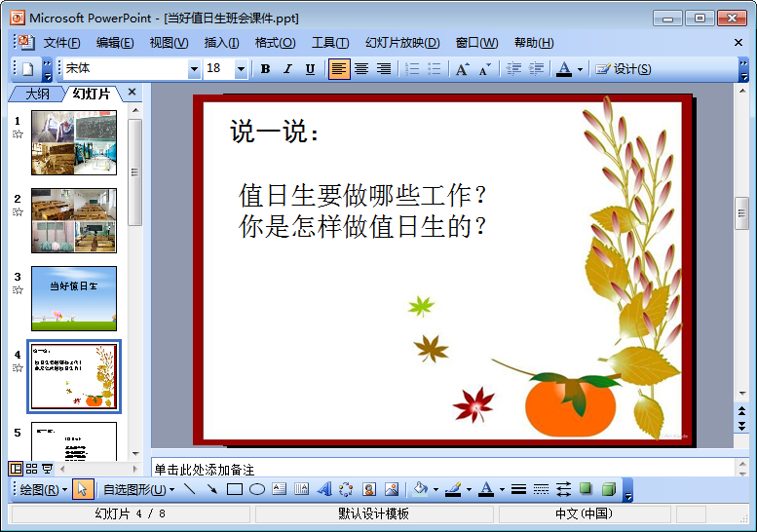Open fill color dropdown arrow

pos(435,490)
